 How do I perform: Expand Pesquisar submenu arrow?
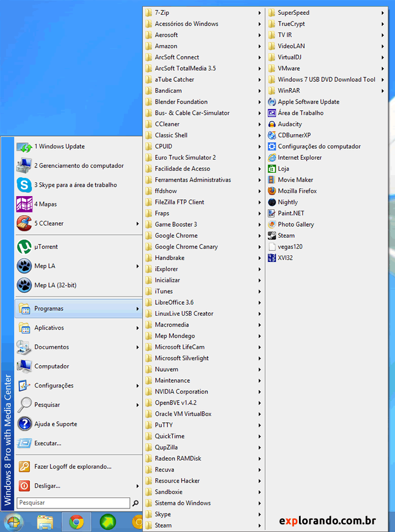pyautogui.click(x=137, y=405)
